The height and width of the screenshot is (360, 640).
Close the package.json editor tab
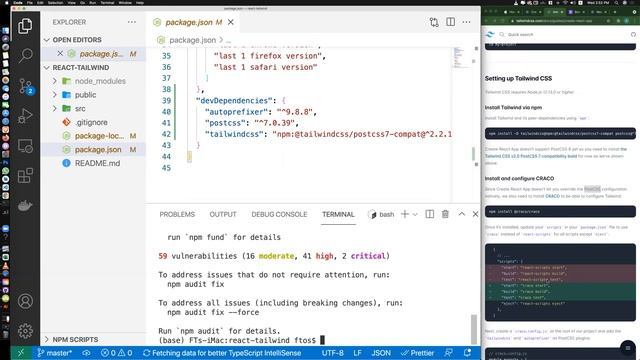(x=231, y=22)
